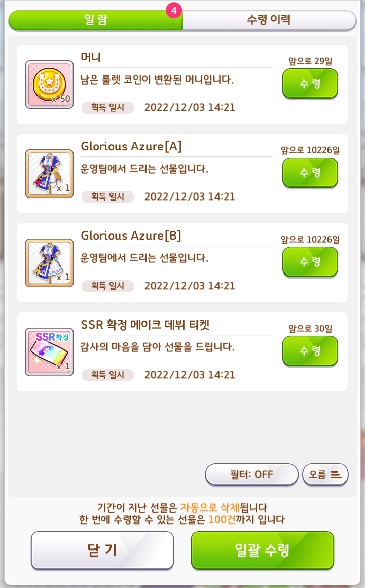
Task: Tap the 획득 일시 label on 머니
Action: click(x=108, y=108)
